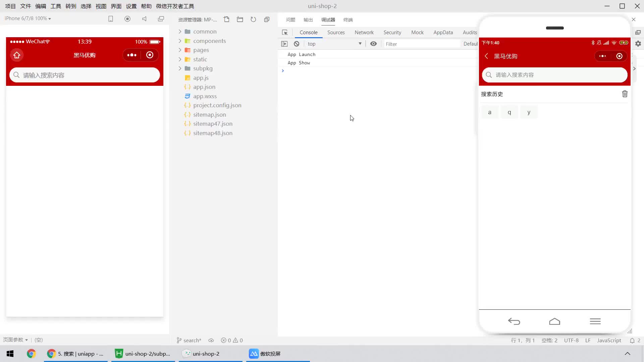Click the notification bell in status bar
This screenshot has width=644, height=362.
click(632, 340)
